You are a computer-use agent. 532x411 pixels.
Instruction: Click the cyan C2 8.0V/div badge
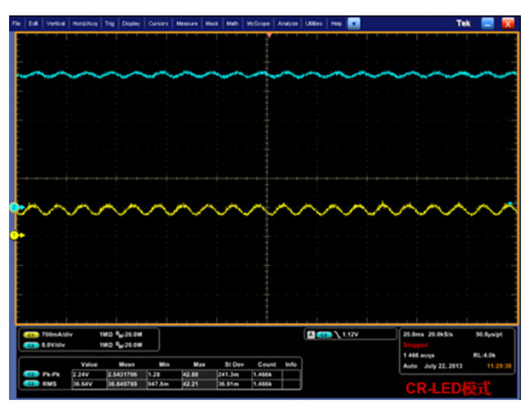31,344
